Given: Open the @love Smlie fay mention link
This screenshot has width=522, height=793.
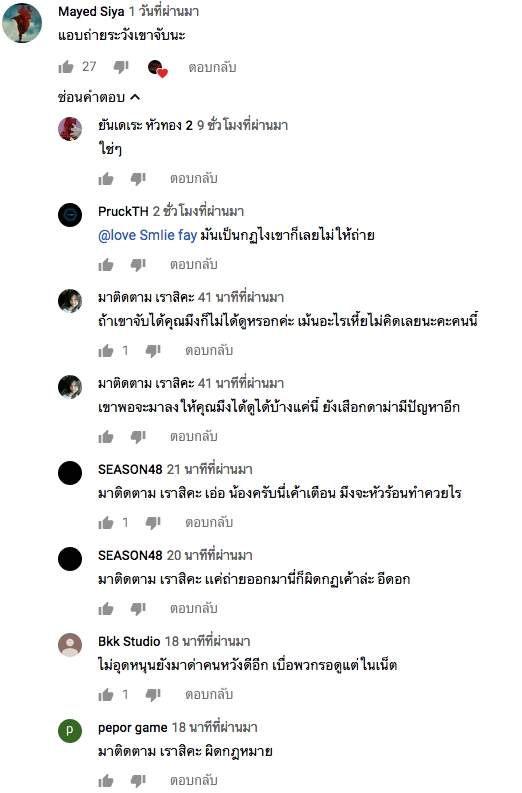Looking at the screenshot, I should [x=147, y=235].
